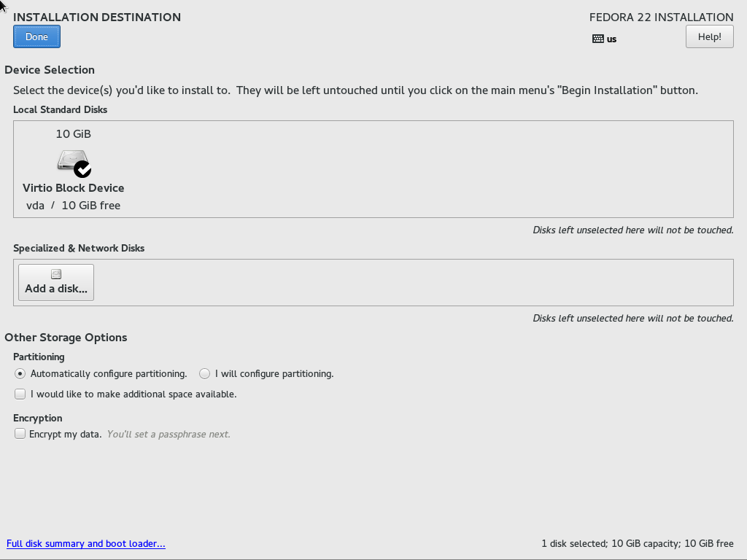Click the 'Automatically configure partitioning.' label text
Screen dimensions: 747x560
pos(109,374)
